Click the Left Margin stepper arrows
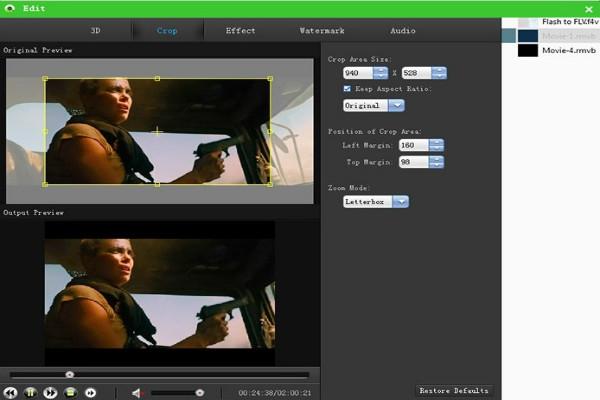This screenshot has width=600, height=400. 436,145
